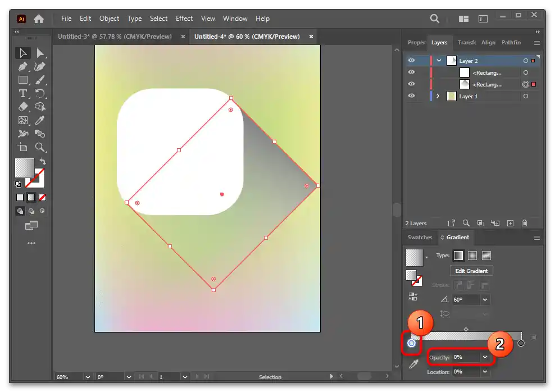Activate the Zoom tool
Viewport: 555px width, 392px height.
point(40,147)
